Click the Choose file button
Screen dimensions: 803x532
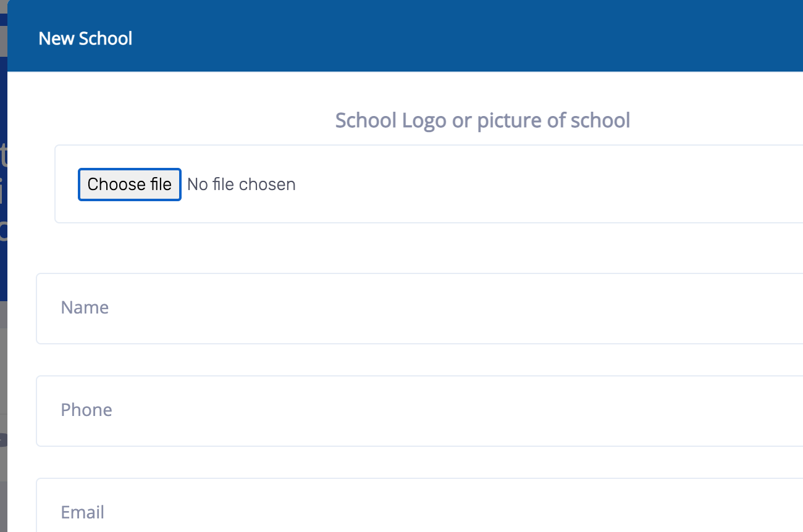[x=129, y=185]
